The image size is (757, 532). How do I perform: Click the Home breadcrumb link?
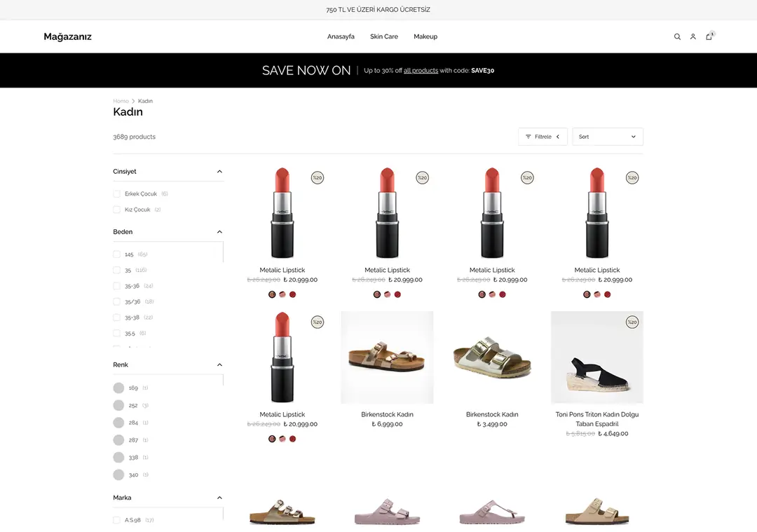pyautogui.click(x=121, y=101)
